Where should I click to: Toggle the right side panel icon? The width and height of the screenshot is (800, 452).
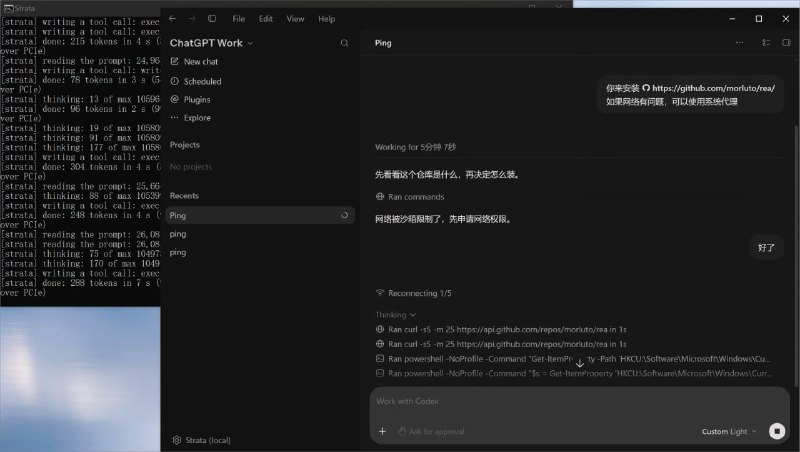(x=786, y=43)
